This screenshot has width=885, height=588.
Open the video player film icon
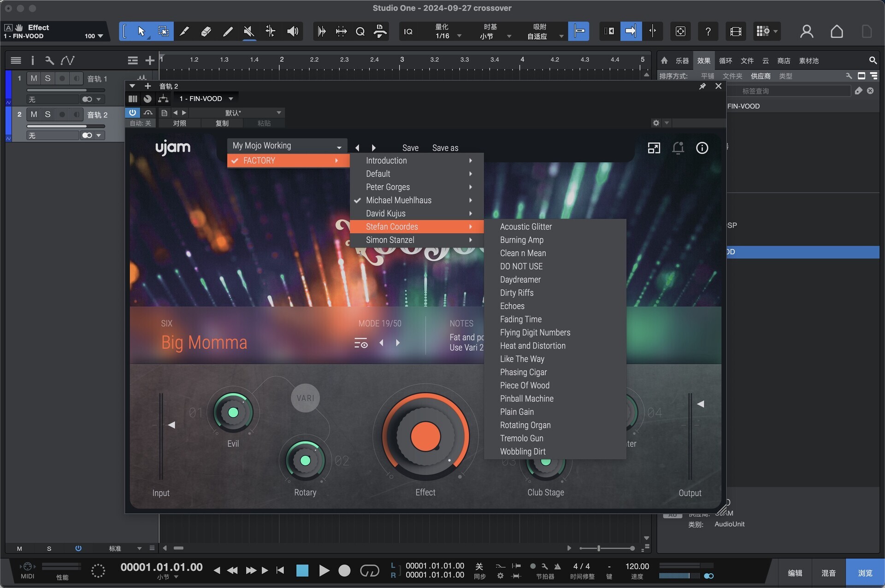coord(736,31)
